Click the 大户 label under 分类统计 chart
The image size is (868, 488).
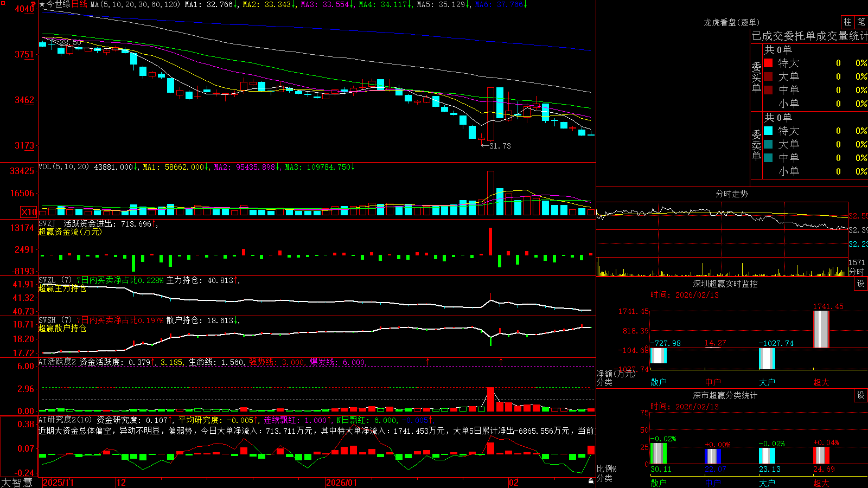[767, 483]
